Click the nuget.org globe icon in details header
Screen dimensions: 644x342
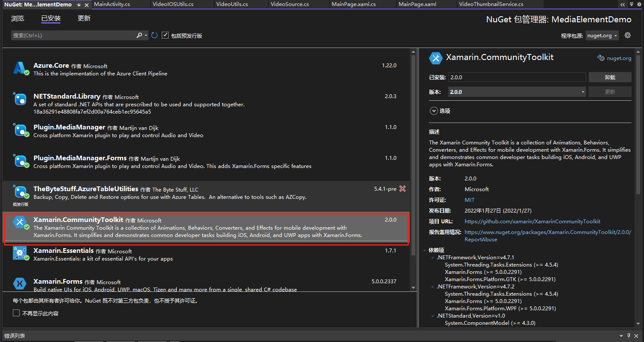point(601,58)
